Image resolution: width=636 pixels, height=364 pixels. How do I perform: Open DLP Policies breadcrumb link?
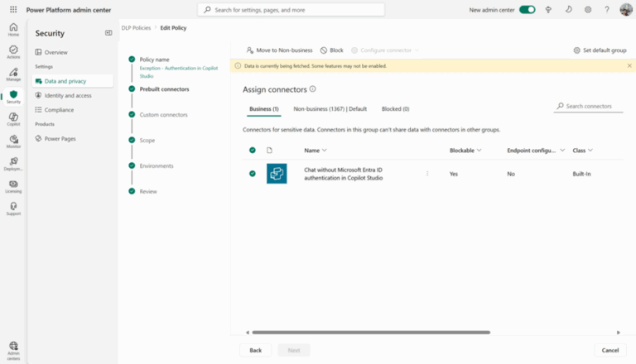tap(136, 27)
